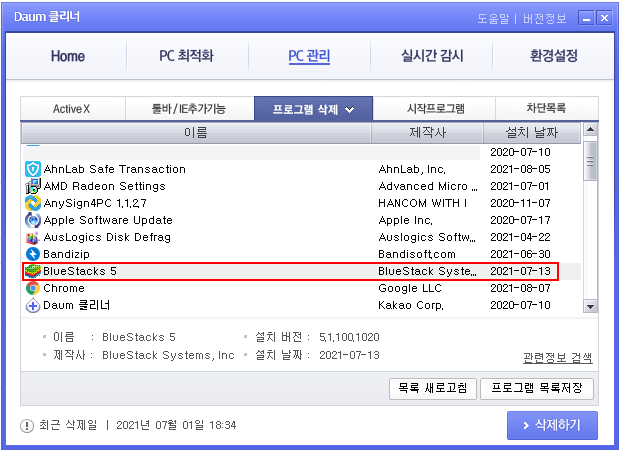Click the Bandizip lightning icon
This screenshot has width=621, height=454.
click(32, 254)
